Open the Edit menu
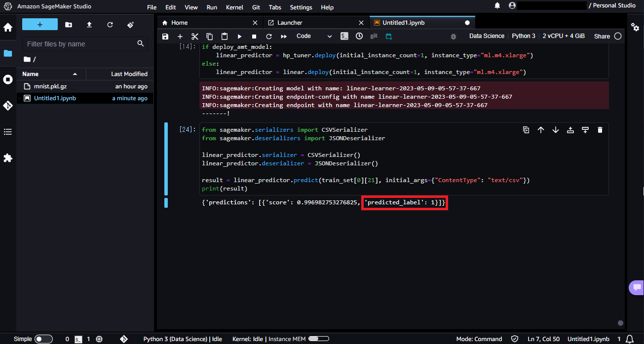This screenshot has width=644, height=344. click(171, 7)
